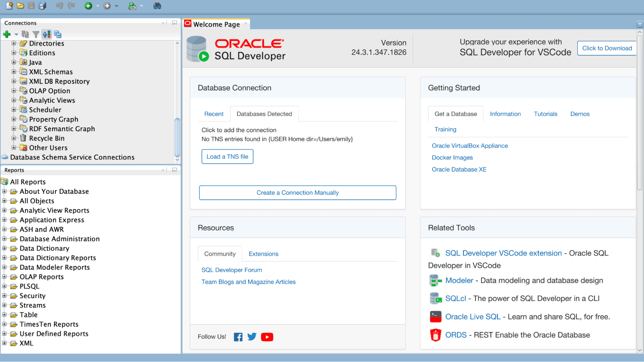Minimize the Reports panel
This screenshot has height=362, width=644.
[x=175, y=170]
